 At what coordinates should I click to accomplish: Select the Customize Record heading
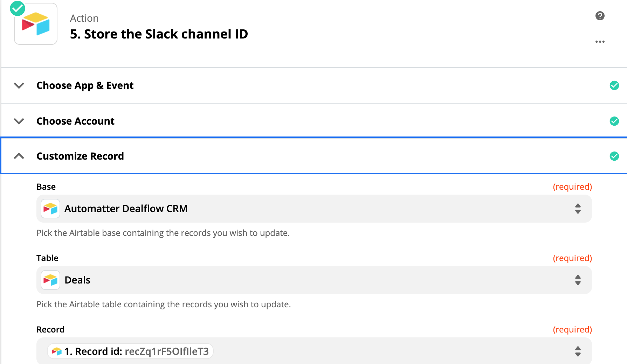pos(80,156)
